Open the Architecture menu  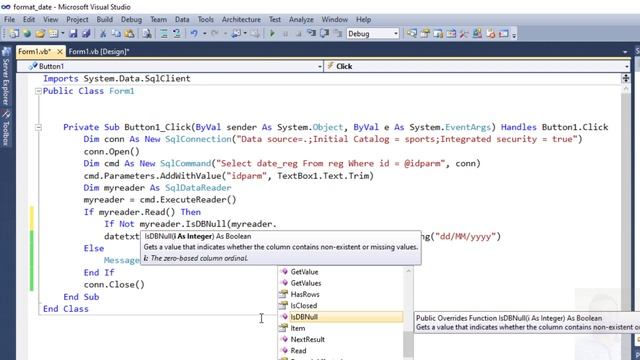(241, 19)
